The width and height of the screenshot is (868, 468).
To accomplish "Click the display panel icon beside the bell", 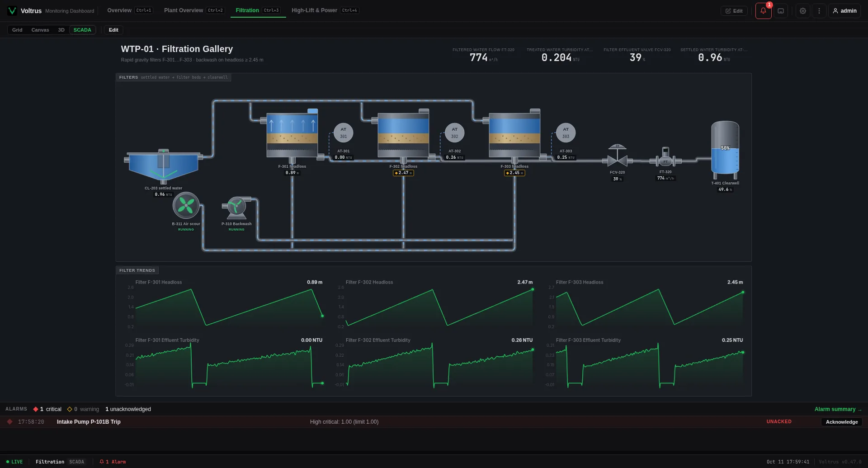I will [x=781, y=11].
